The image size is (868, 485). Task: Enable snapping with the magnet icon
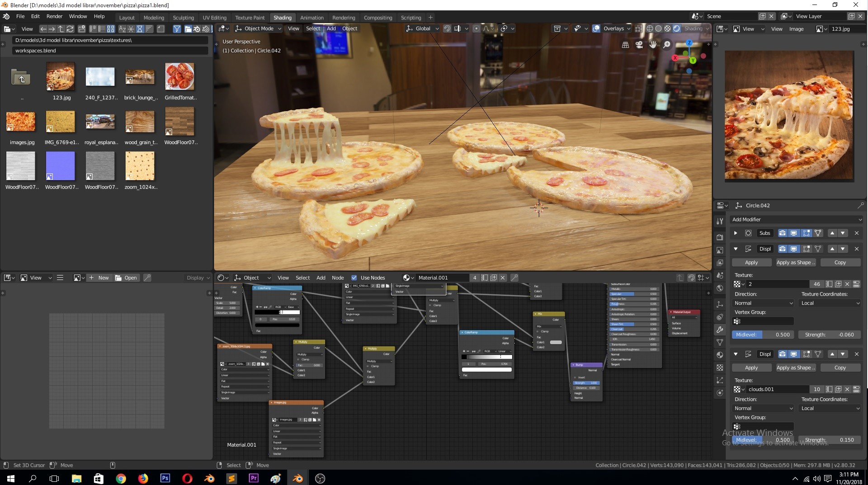tap(447, 28)
